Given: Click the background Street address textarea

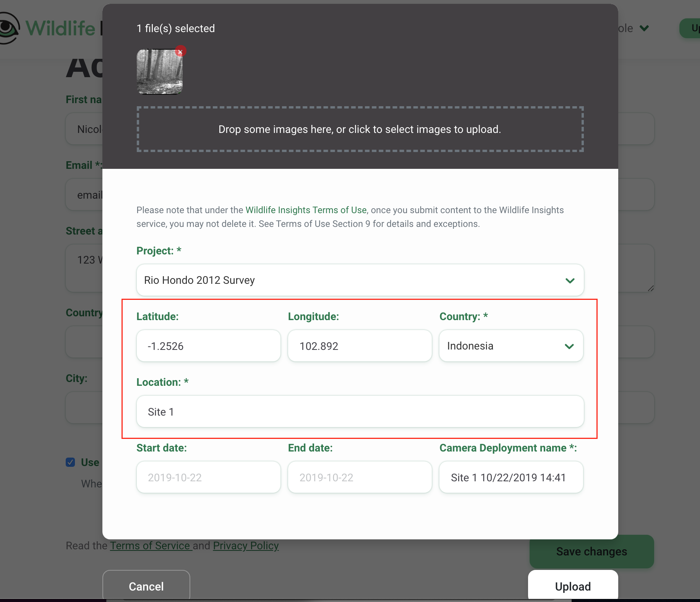Looking at the screenshot, I should pos(84,268).
